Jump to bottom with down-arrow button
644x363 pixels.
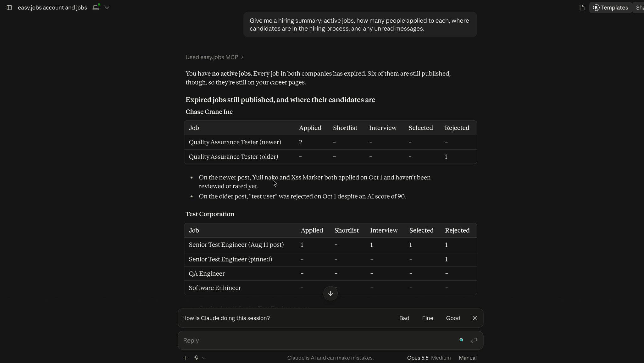330,293
